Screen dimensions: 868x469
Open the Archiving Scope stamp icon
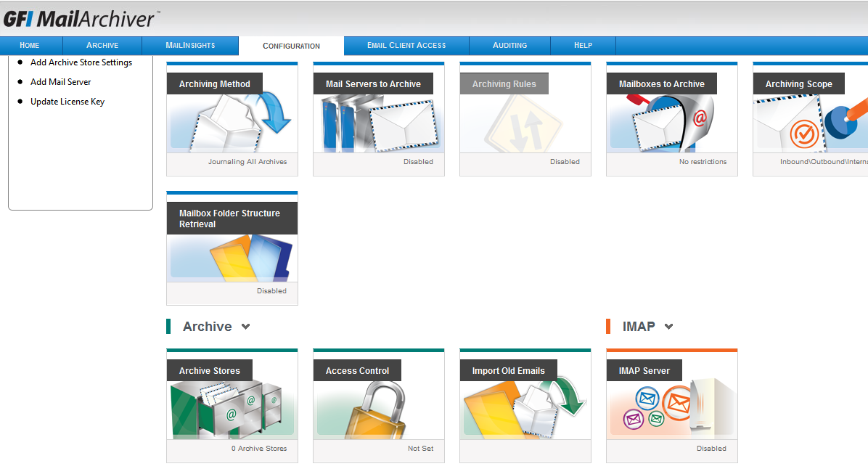click(812, 123)
